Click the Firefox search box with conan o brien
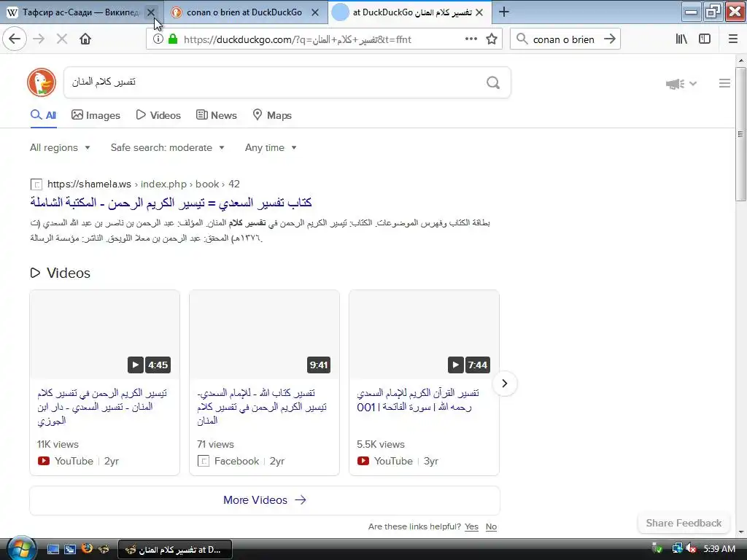 [564, 39]
